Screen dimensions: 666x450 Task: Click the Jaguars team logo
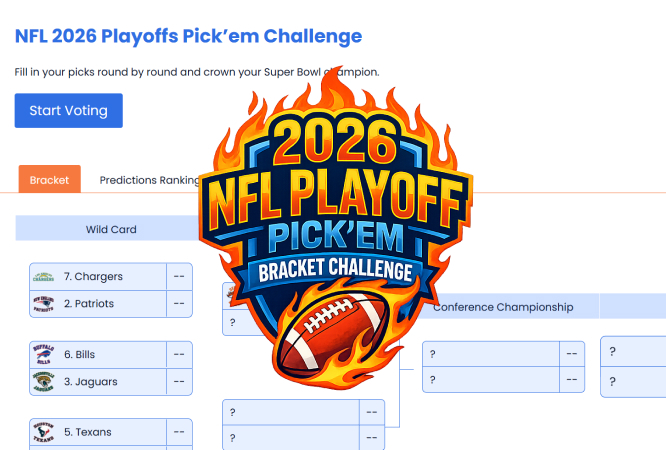[44, 381]
